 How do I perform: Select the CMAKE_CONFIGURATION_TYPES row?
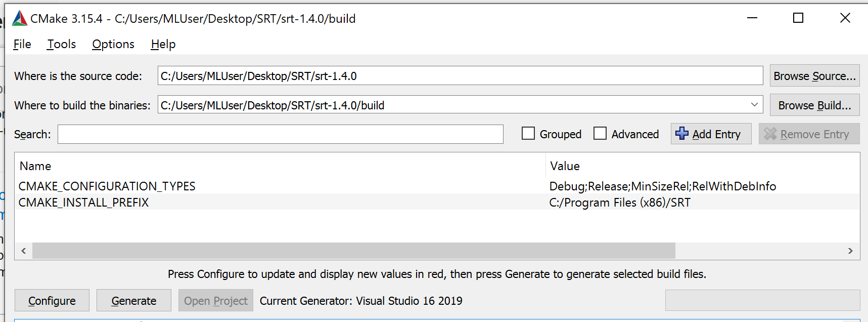point(437,186)
